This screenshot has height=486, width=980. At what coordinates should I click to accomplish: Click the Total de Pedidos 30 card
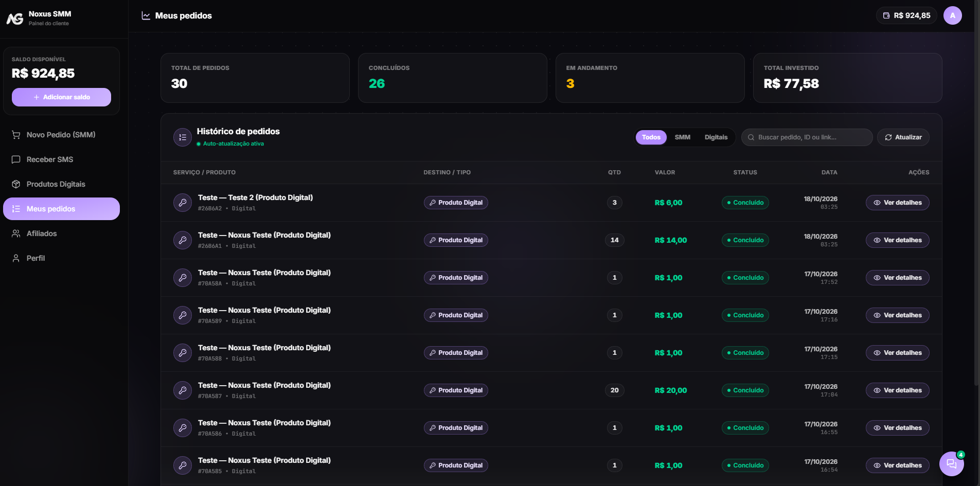(255, 78)
